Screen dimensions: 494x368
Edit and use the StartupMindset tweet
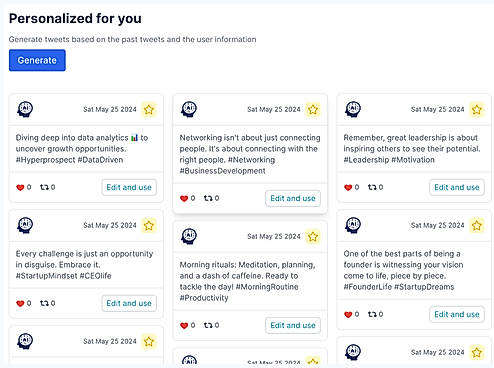click(x=129, y=303)
